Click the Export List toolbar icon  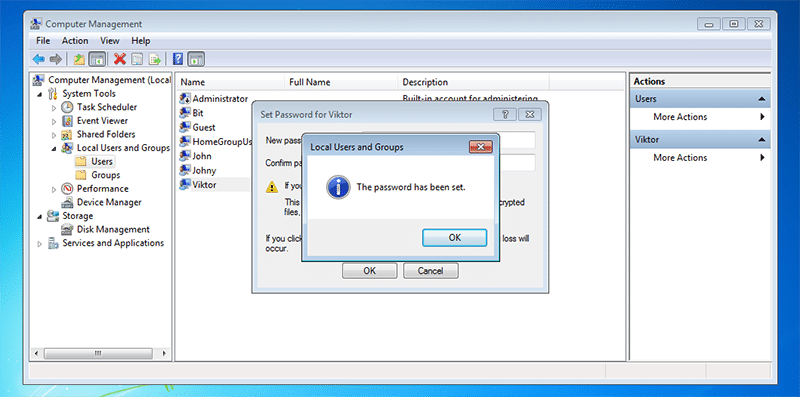click(x=154, y=59)
